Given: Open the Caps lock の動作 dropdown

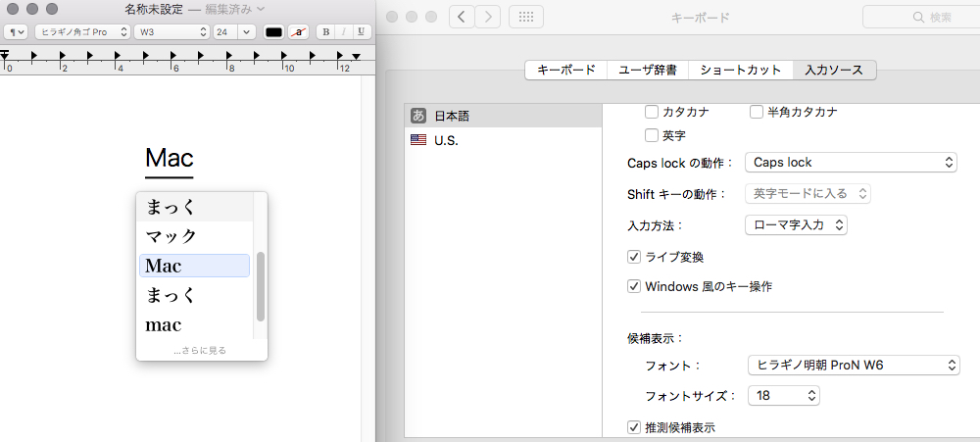Looking at the screenshot, I should tap(852, 163).
